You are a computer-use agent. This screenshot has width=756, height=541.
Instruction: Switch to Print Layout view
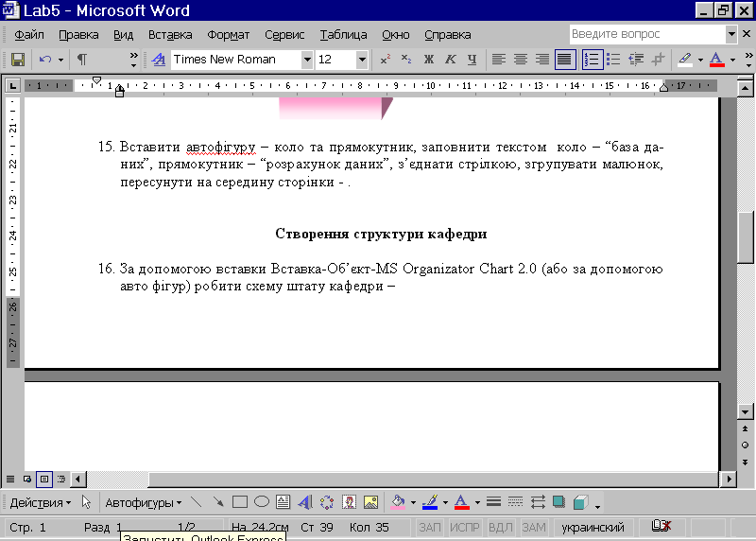click(44, 480)
